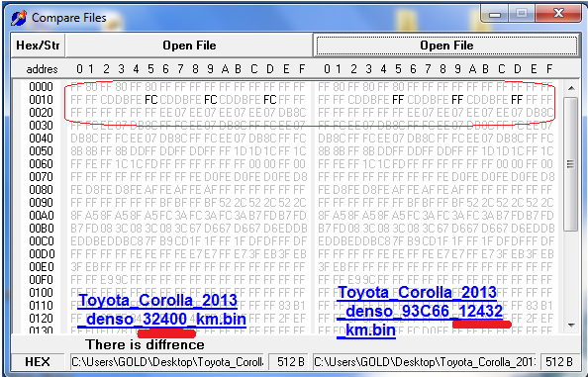The image size is (588, 377).
Task: Toggle the Hex/Str view button
Action: 38,46
